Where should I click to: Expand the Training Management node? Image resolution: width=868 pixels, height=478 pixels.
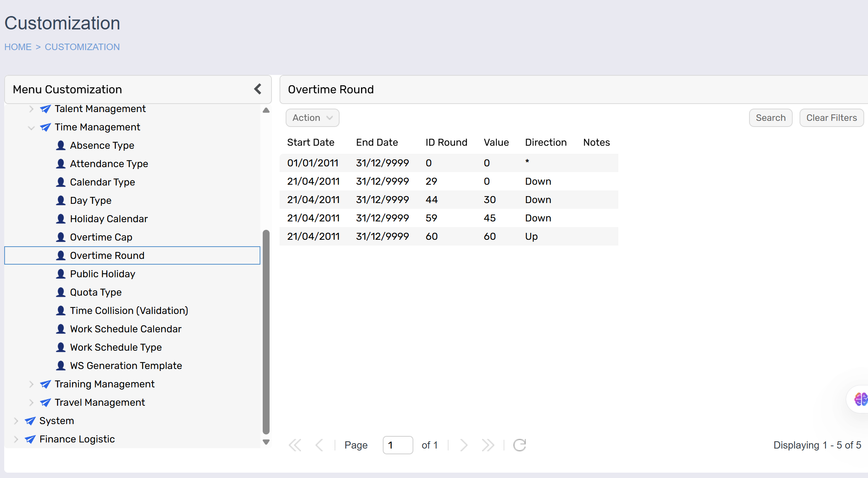[31, 384]
